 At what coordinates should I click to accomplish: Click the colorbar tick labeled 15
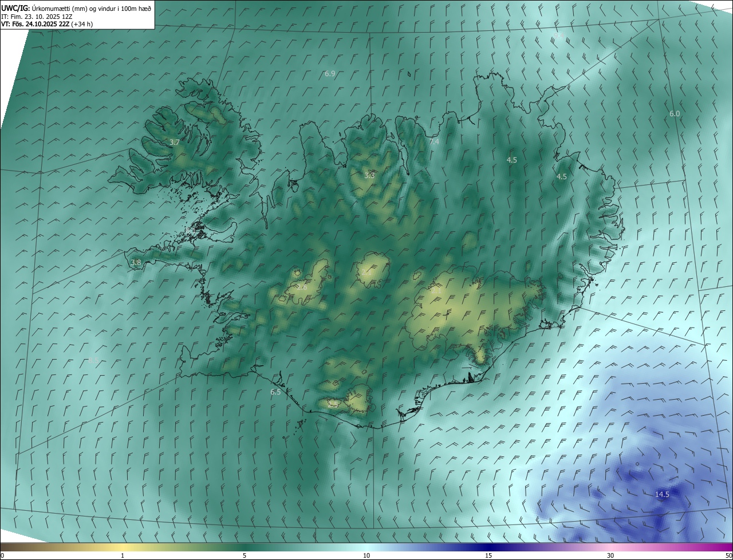[488, 555]
